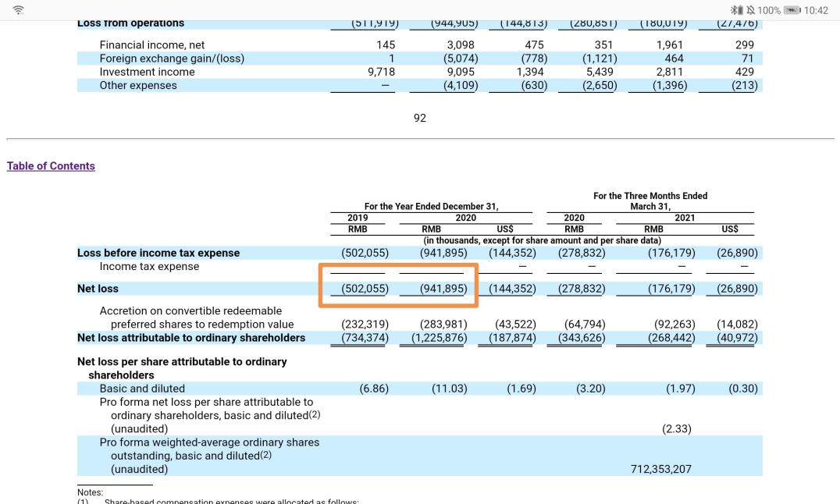The image size is (840, 504).
Task: Select 'Net loss attributable to ordinary shareholders' label
Action: coord(191,338)
